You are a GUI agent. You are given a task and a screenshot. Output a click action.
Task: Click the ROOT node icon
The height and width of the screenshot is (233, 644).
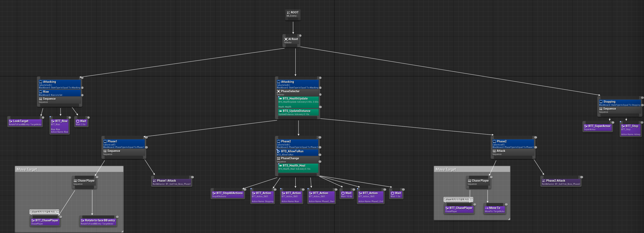(288, 12)
